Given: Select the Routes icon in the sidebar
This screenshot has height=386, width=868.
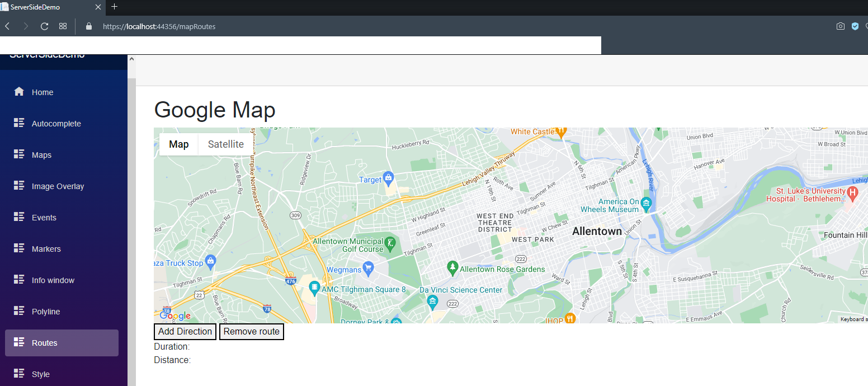Looking at the screenshot, I should [x=20, y=343].
